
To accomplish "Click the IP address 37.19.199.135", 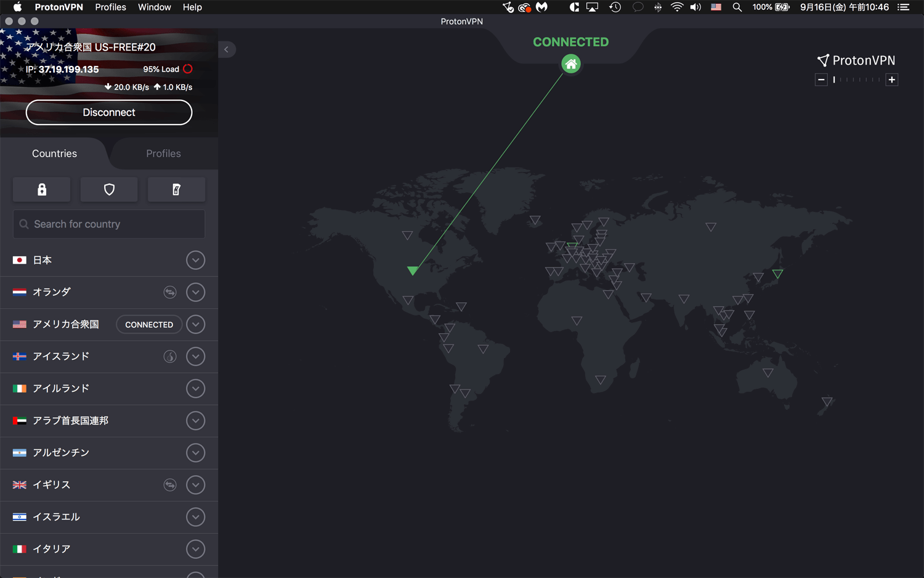I will tap(68, 70).
